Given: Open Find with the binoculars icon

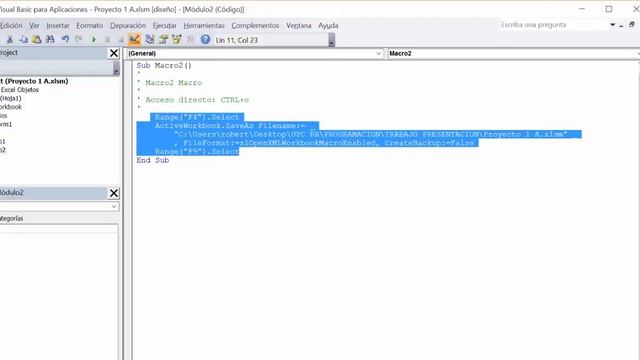Looking at the screenshot, I should pos(50,40).
